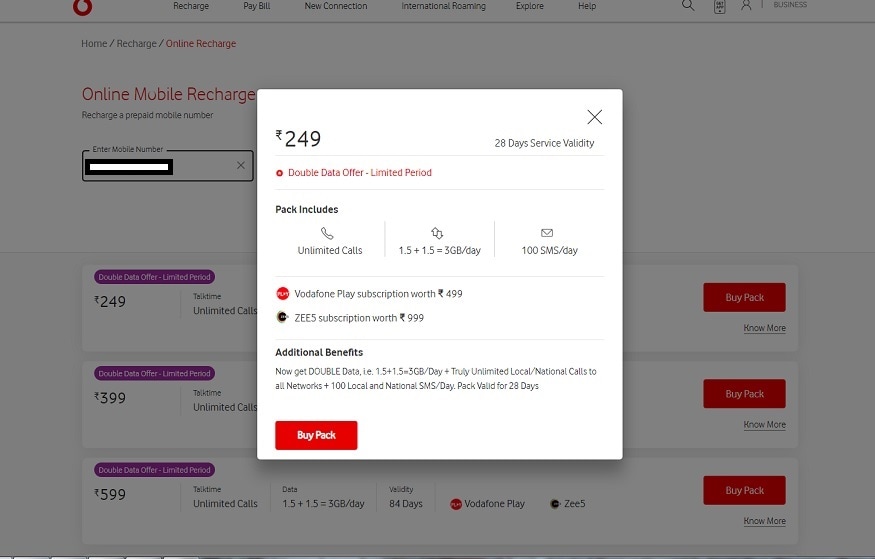The width and height of the screenshot is (875, 559).
Task: Click the phone icon above Unlimited Calls
Action: (x=328, y=233)
